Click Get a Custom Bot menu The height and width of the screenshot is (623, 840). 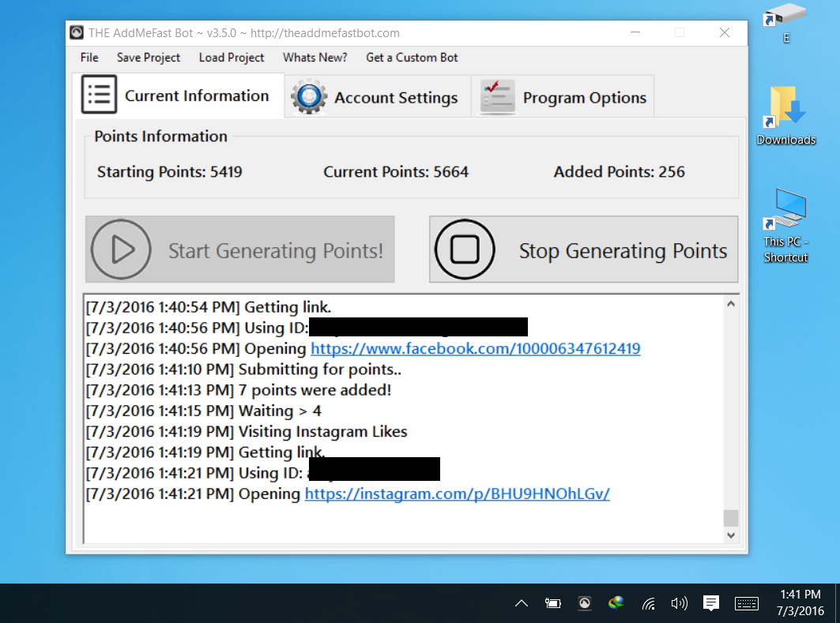click(x=412, y=58)
